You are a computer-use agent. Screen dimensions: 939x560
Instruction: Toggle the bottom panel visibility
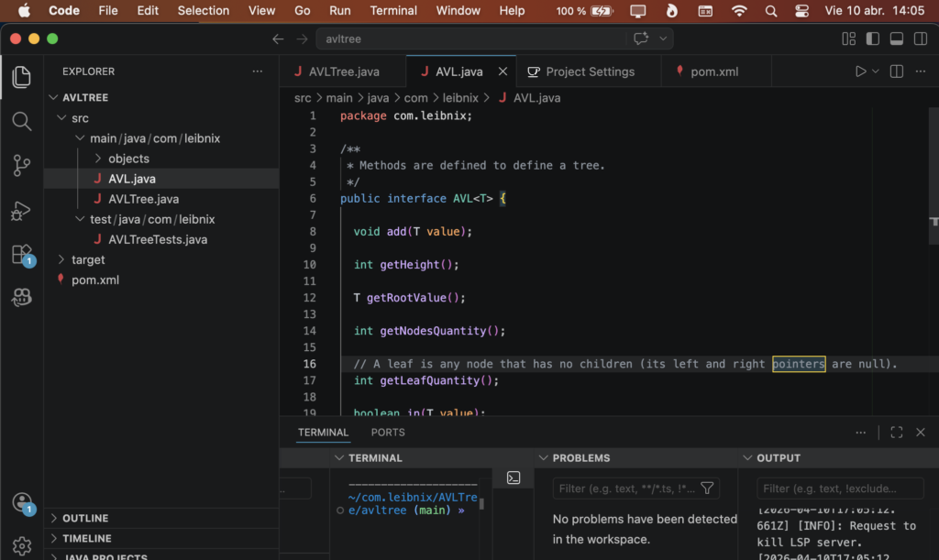pyautogui.click(x=896, y=38)
